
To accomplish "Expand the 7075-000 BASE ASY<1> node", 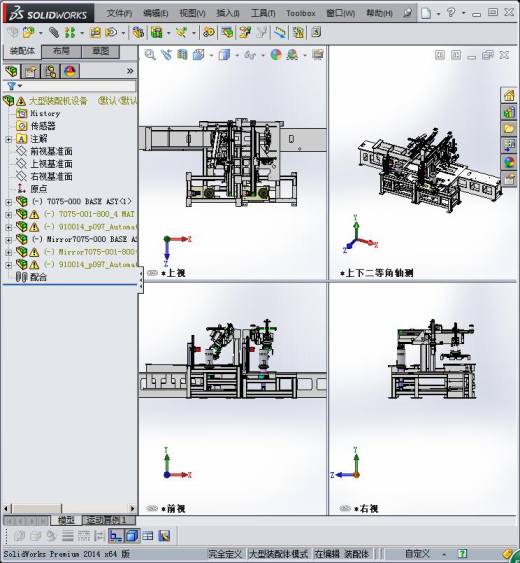I will pos(9,202).
